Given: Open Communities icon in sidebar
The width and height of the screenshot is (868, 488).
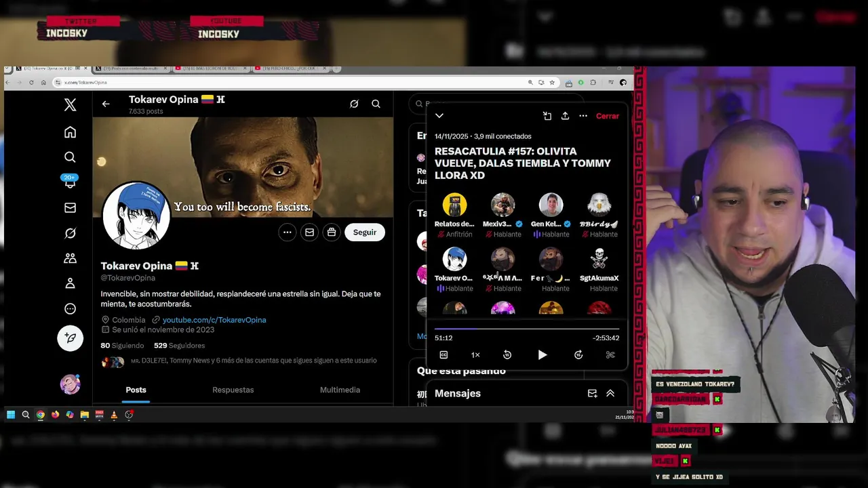Looking at the screenshot, I should [70, 258].
